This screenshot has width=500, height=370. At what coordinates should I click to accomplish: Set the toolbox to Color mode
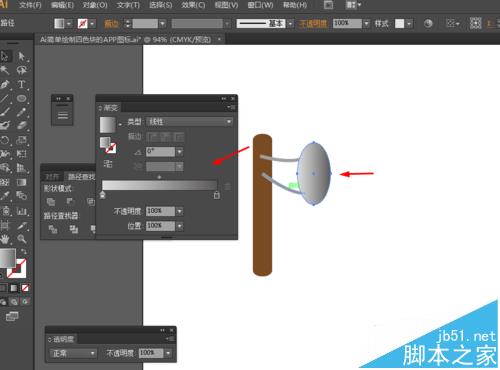(x=3, y=288)
